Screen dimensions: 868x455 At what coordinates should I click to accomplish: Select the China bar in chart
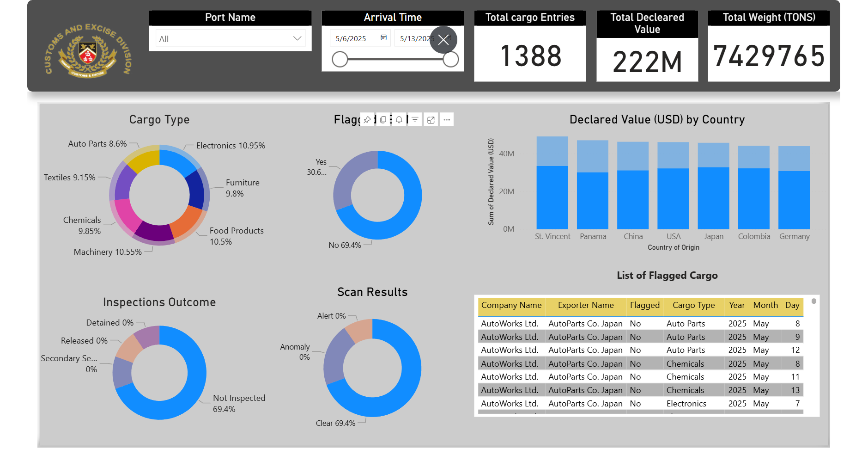633,200
